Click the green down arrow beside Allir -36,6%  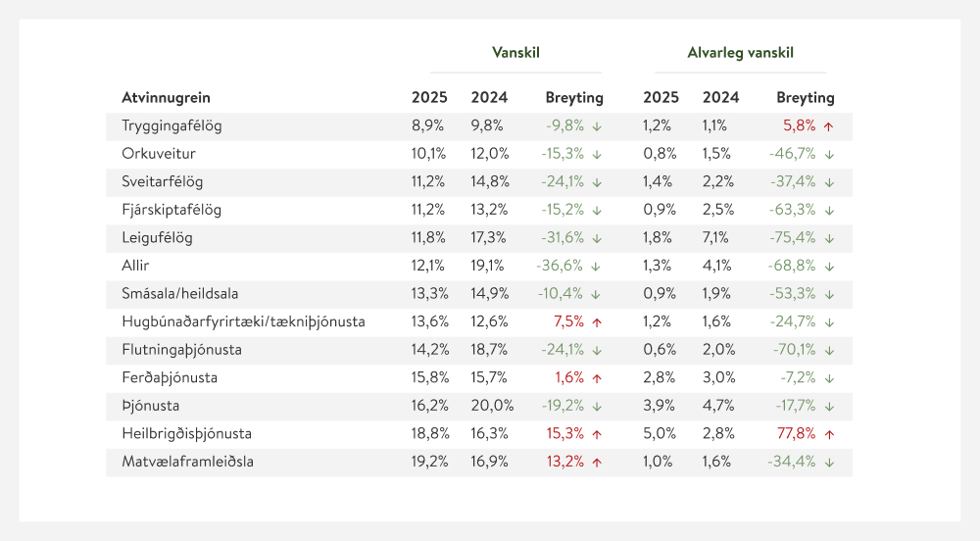click(x=597, y=266)
